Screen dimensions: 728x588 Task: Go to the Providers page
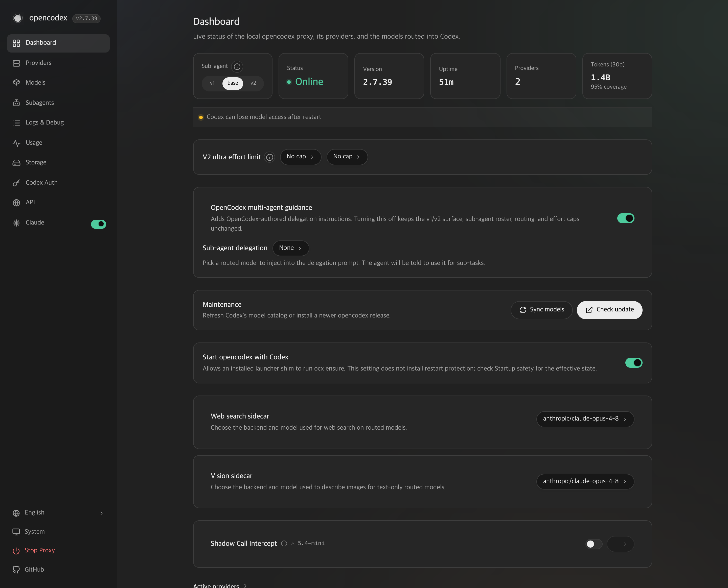[x=58, y=63]
